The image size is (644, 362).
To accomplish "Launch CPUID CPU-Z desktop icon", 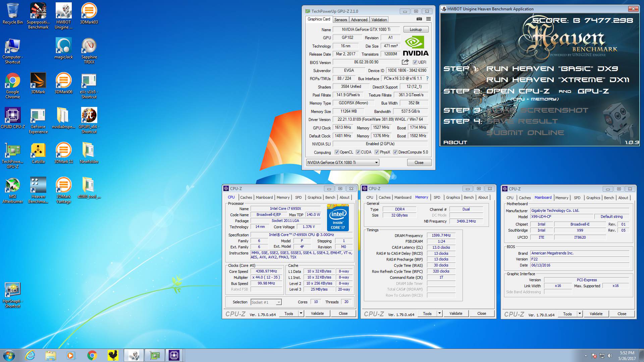I will coord(12,118).
